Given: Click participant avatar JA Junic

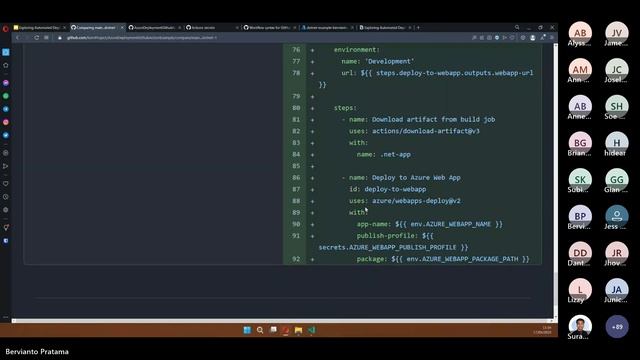Looking at the screenshot, I should click(617, 290).
